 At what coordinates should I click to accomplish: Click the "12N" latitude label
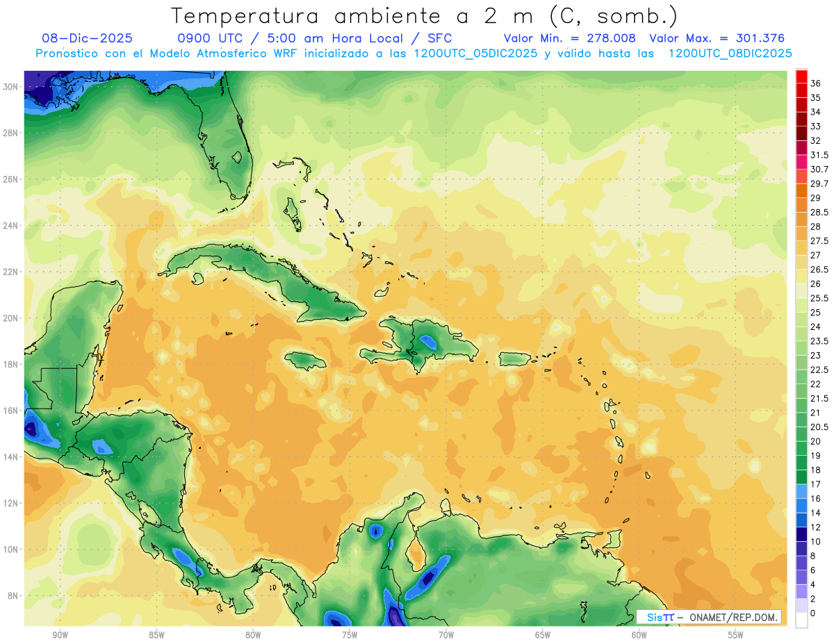click(11, 503)
